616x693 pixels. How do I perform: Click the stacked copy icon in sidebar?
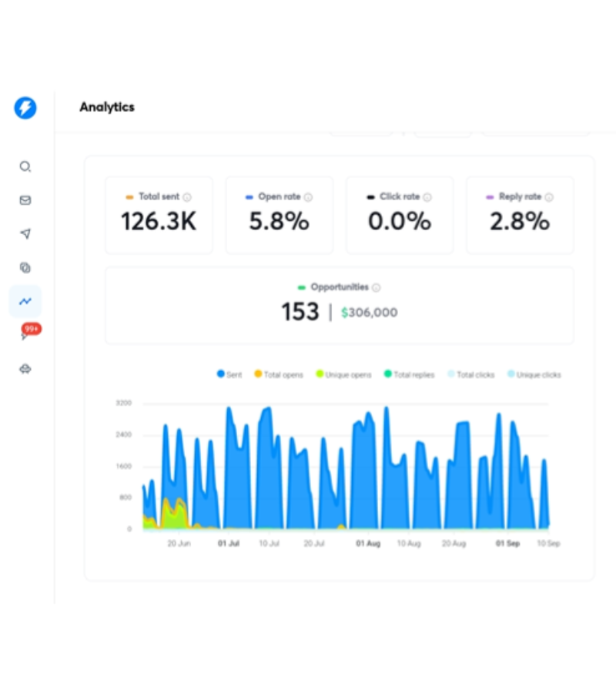(x=25, y=268)
